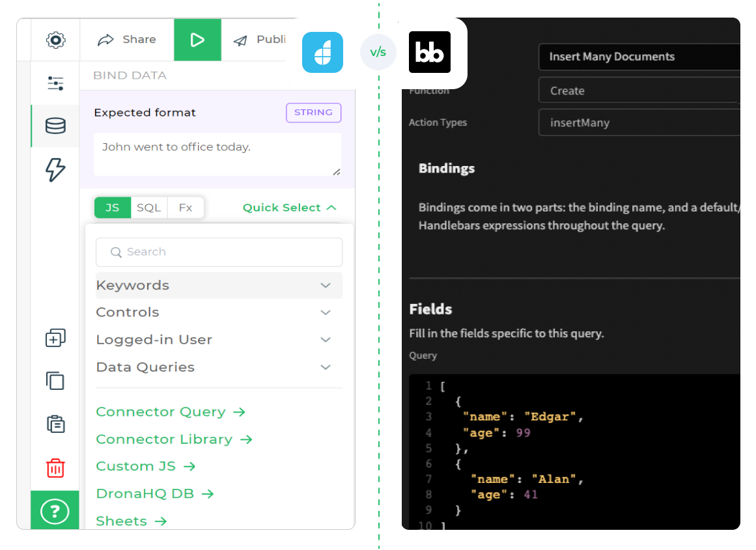Click the clipboard paste icon
Viewport: 756px width, 550px height.
pos(55,424)
